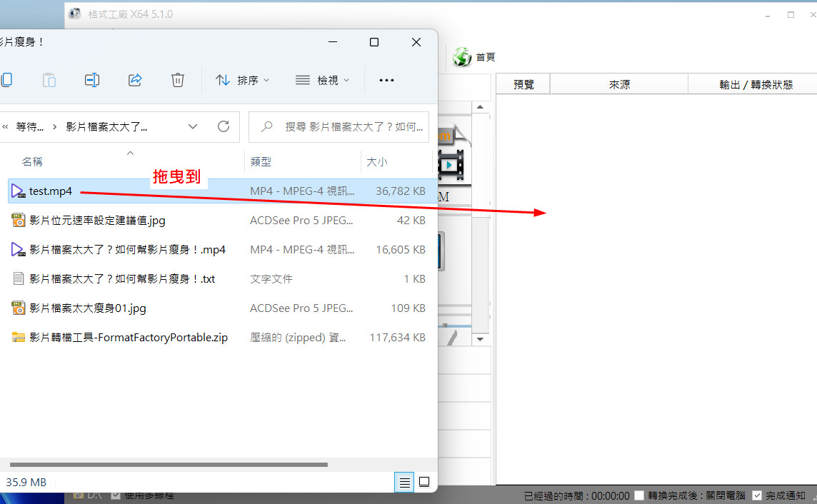
Task: Click the Explorer horizontal scrollbar
Action: coord(164,464)
